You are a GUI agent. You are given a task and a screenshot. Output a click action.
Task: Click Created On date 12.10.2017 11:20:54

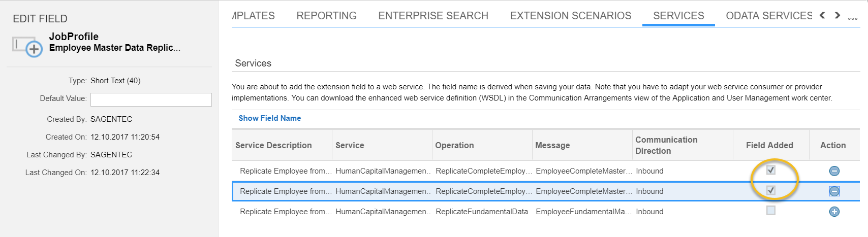(125, 137)
